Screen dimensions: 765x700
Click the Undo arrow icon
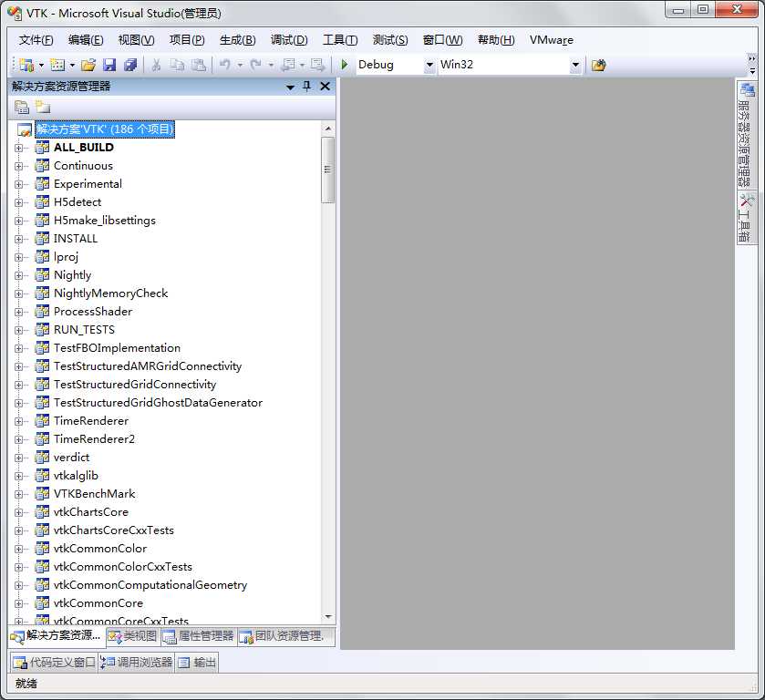click(x=225, y=65)
